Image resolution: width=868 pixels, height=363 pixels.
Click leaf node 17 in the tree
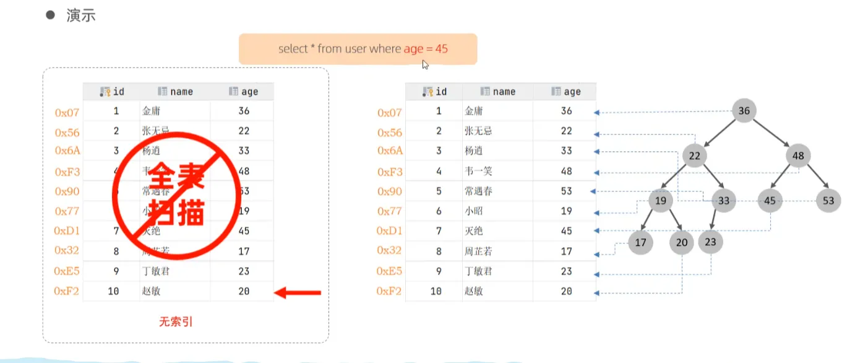[x=640, y=242]
